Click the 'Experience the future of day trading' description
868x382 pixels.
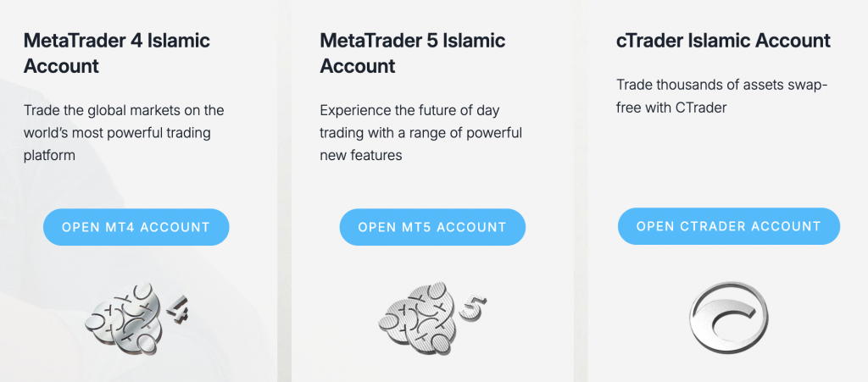(420, 133)
